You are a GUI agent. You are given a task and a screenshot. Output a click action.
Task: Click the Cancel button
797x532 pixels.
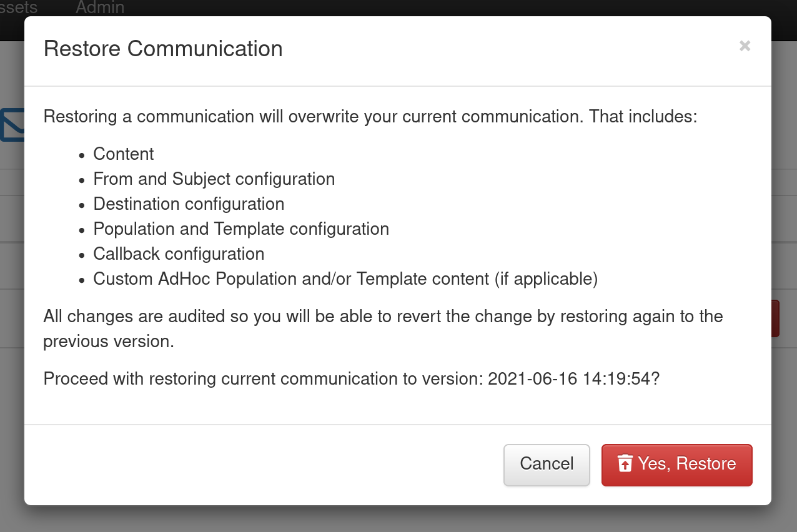(547, 465)
